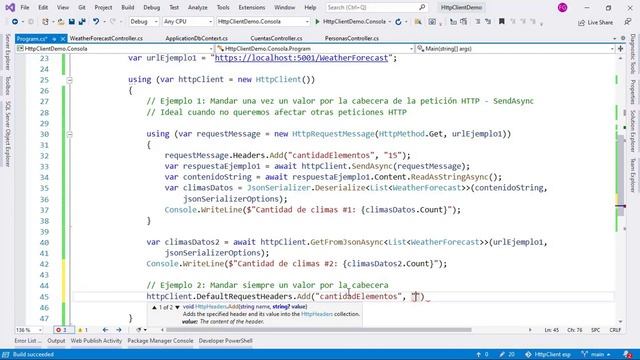Open the Edit menu
Image resolution: width=640 pixels, height=360 pixels.
pos(43,7)
